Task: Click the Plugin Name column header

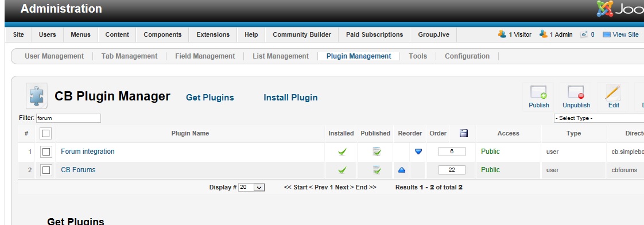Action: 190,133
